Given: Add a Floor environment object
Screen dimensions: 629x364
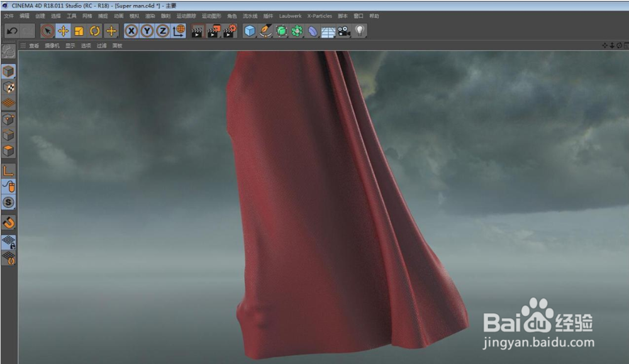Looking at the screenshot, I should point(328,31).
